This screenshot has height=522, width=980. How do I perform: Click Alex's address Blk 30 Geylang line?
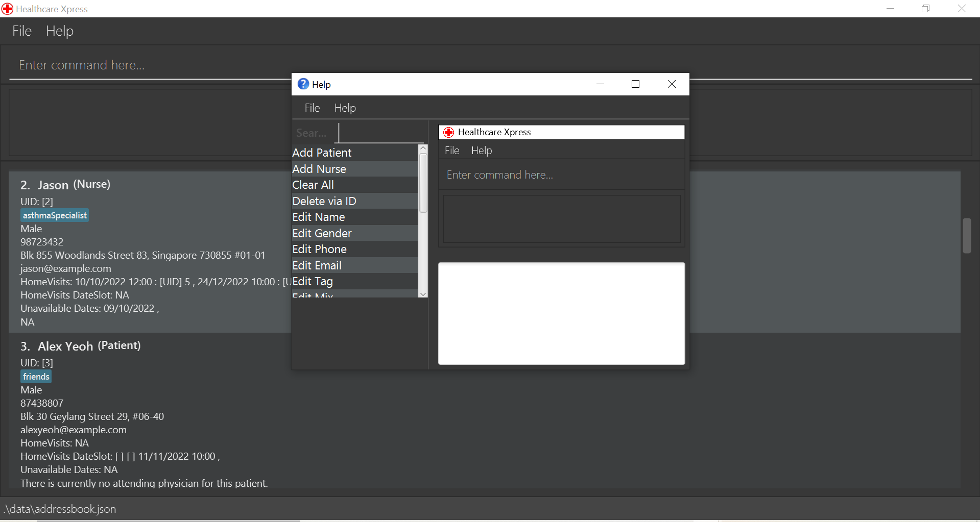pos(92,416)
